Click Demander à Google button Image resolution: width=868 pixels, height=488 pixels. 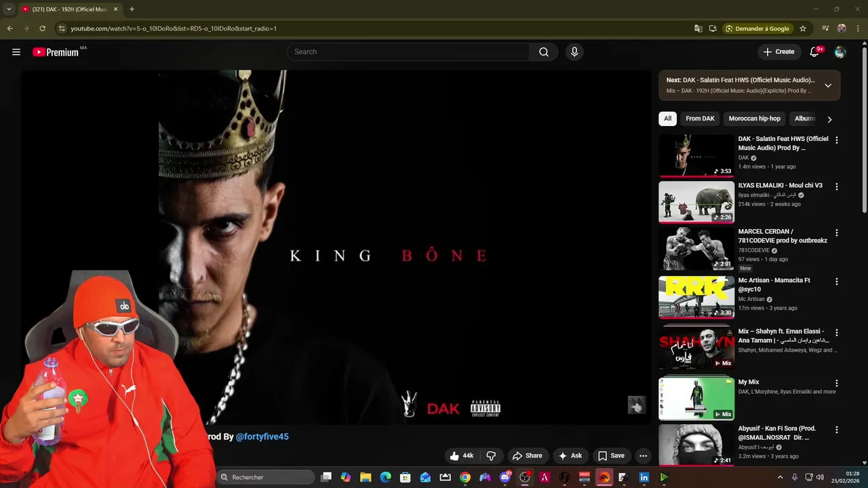(x=757, y=28)
